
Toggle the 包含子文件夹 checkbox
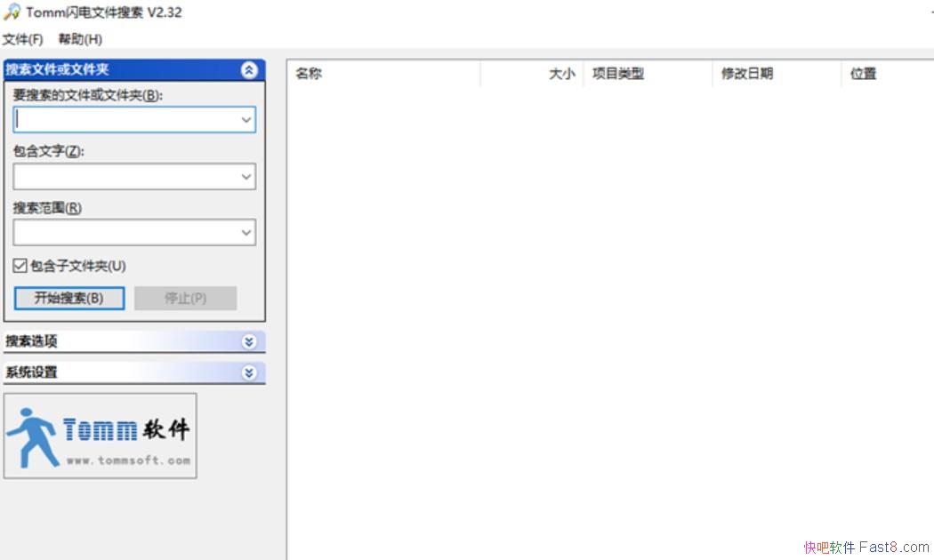20,266
